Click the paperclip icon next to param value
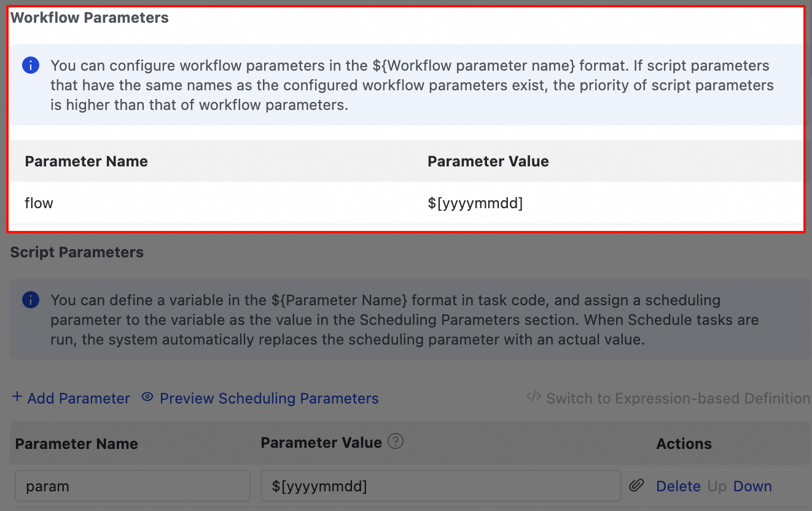Viewport: 812px width, 511px height. click(x=637, y=486)
